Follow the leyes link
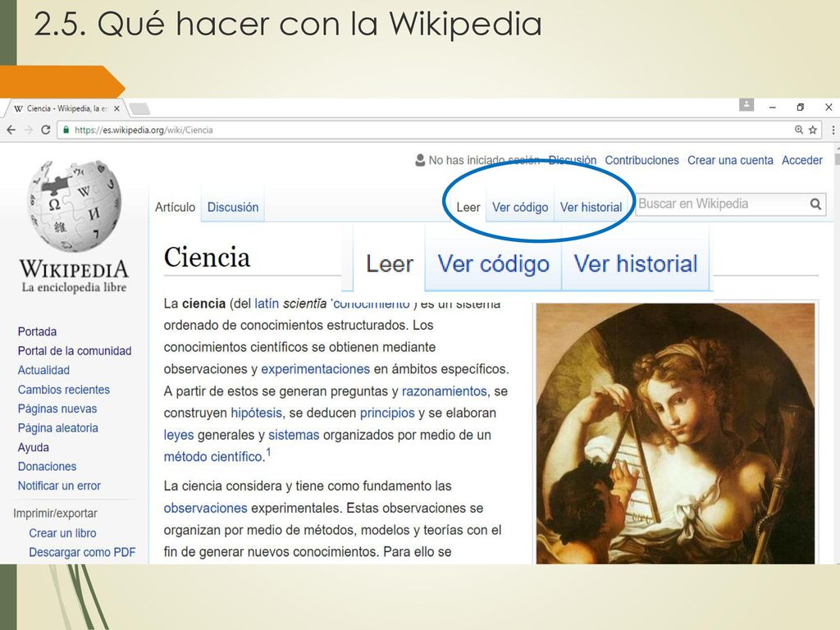 (178, 435)
